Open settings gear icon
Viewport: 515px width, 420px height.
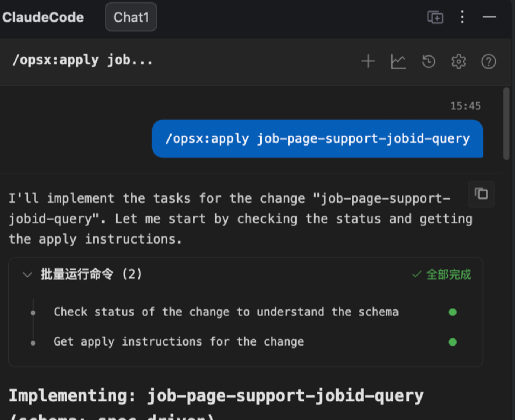click(458, 61)
